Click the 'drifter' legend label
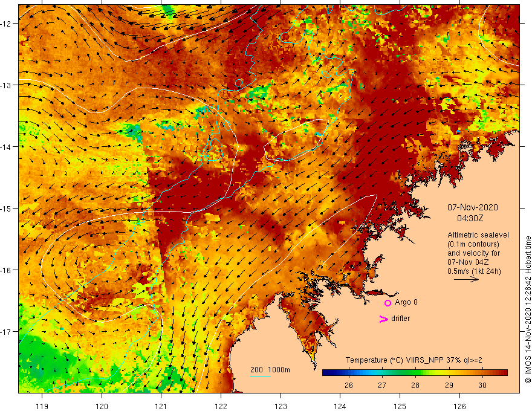The width and height of the screenshot is (532, 411). 400,319
